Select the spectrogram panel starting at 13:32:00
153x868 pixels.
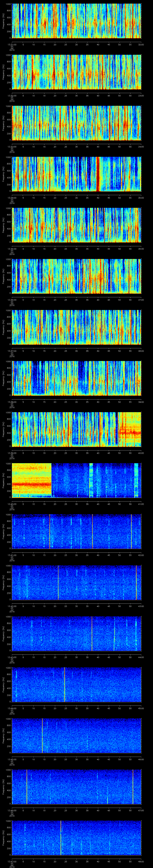[77, 72]
